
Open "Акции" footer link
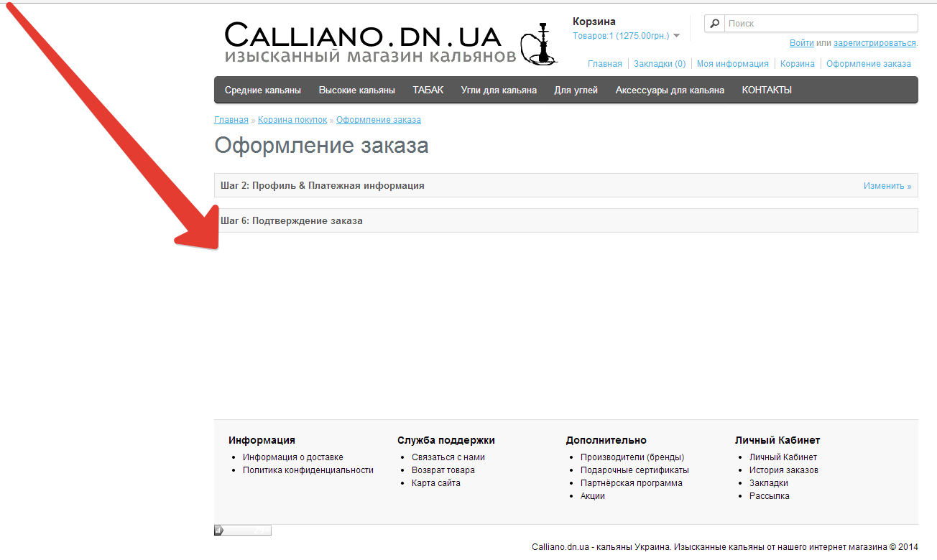click(593, 496)
